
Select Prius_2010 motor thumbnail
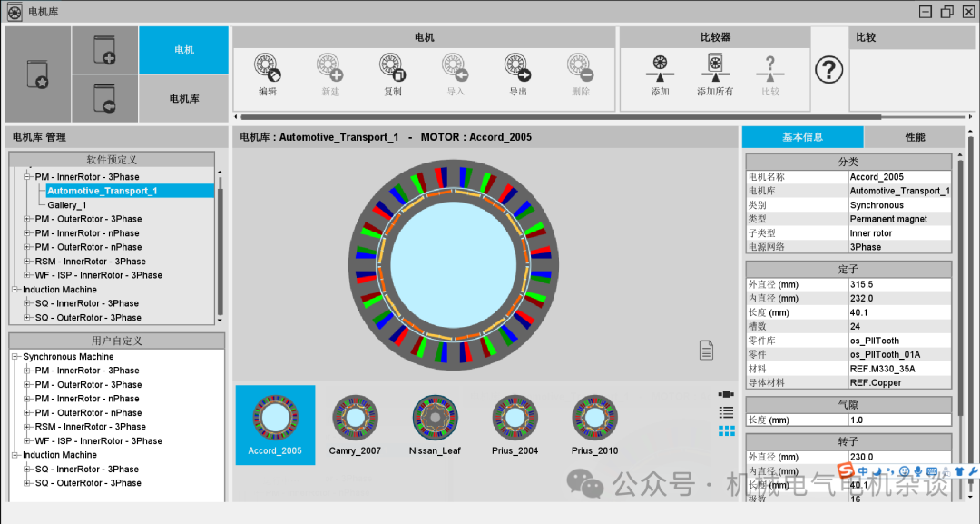point(595,425)
